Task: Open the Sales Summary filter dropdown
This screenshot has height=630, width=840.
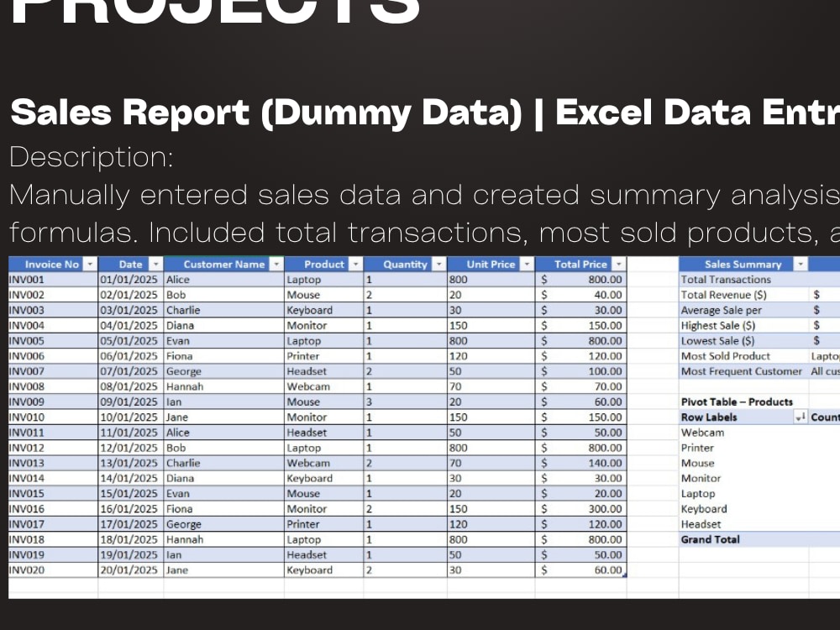Action: pyautogui.click(x=801, y=264)
